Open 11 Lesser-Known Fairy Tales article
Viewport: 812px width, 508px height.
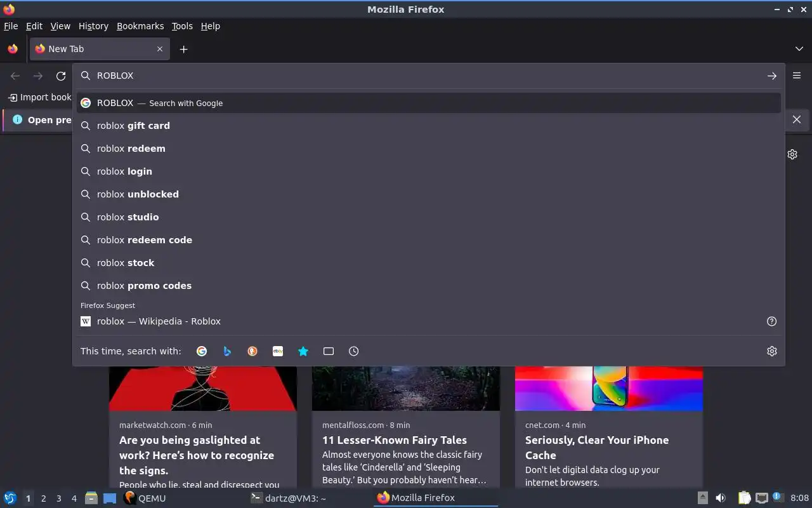[x=395, y=440]
